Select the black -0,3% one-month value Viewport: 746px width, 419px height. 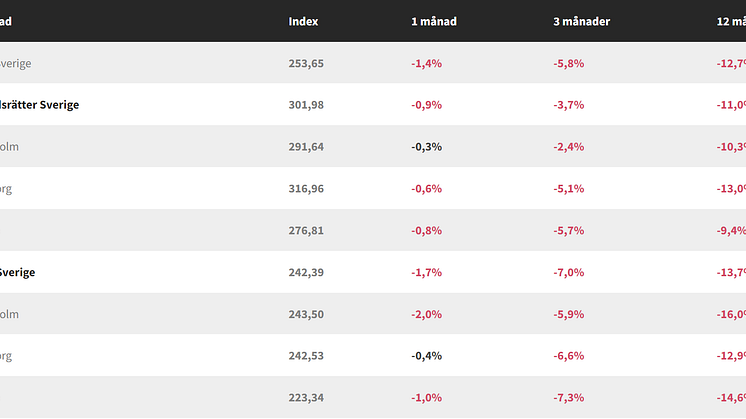pyautogui.click(x=426, y=147)
